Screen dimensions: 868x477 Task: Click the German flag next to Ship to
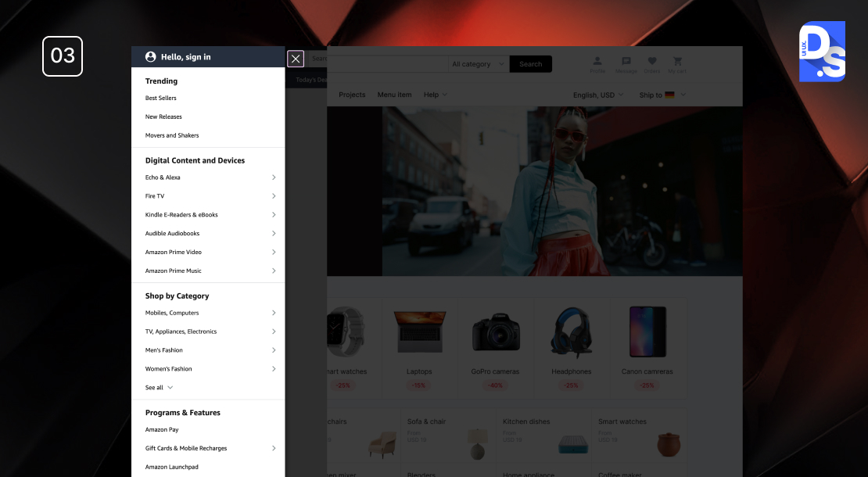(x=670, y=95)
